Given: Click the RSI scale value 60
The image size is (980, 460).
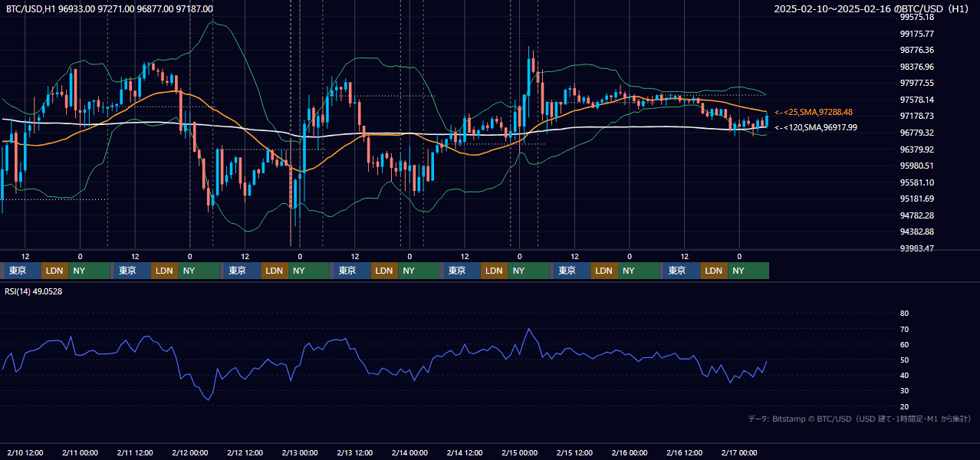Looking at the screenshot, I should tap(904, 344).
